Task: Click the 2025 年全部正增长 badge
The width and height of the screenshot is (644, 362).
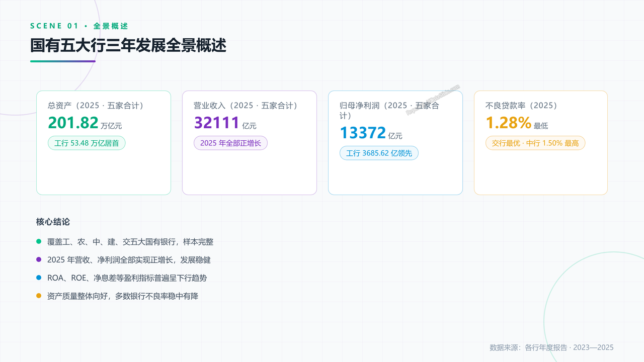Action: click(230, 143)
